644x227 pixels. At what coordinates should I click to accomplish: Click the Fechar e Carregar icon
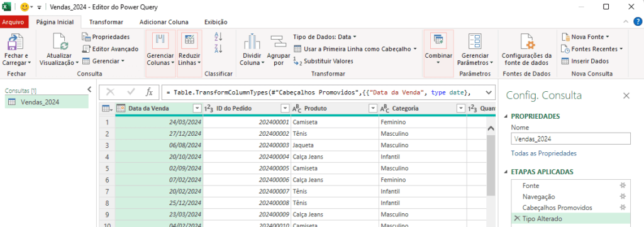point(16,42)
